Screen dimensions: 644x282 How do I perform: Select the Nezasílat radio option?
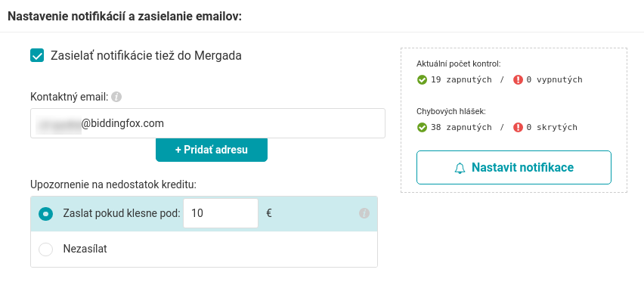(x=45, y=249)
